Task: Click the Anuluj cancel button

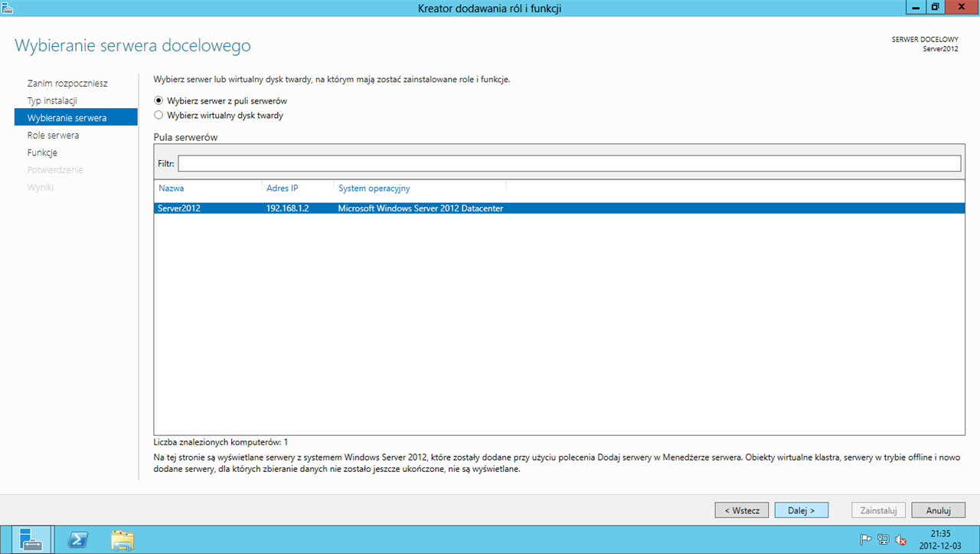Action: point(938,510)
